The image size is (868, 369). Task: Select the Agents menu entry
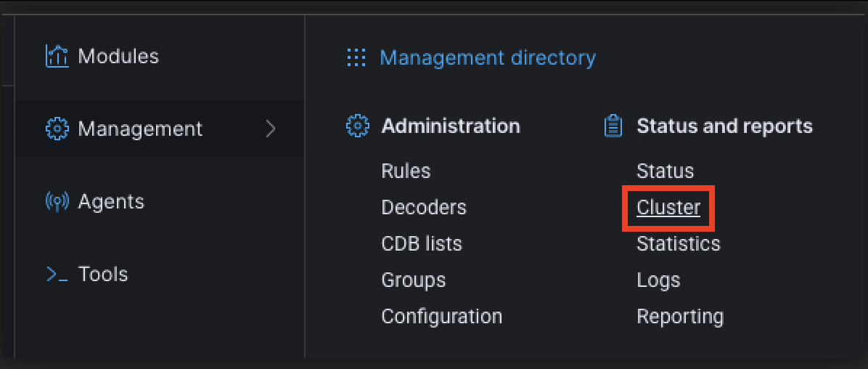(x=111, y=201)
